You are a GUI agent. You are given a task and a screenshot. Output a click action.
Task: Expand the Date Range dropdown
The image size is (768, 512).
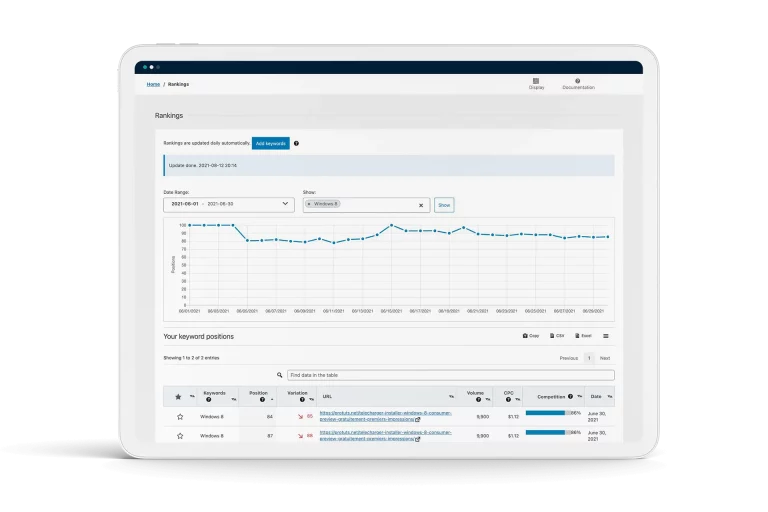285,204
